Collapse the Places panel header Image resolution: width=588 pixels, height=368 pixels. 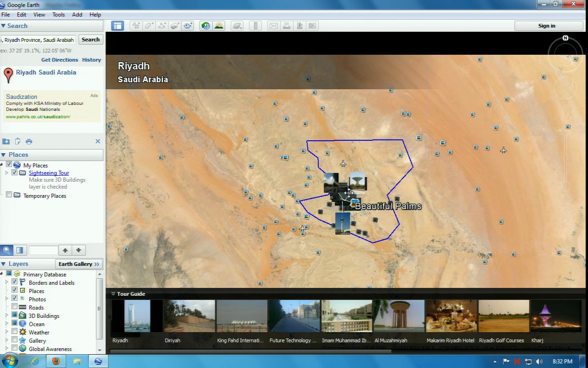(x=4, y=155)
